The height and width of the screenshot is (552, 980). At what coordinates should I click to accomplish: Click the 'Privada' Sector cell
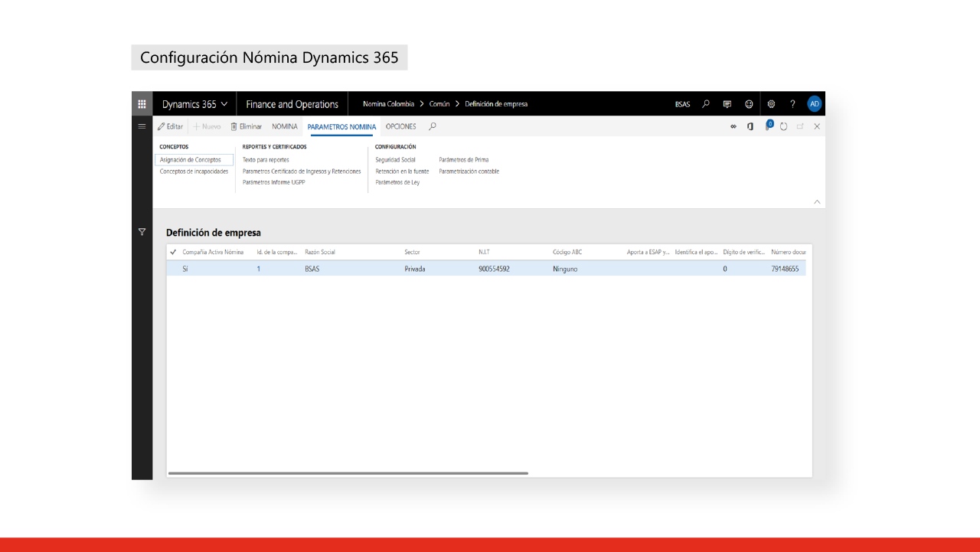[x=414, y=269]
